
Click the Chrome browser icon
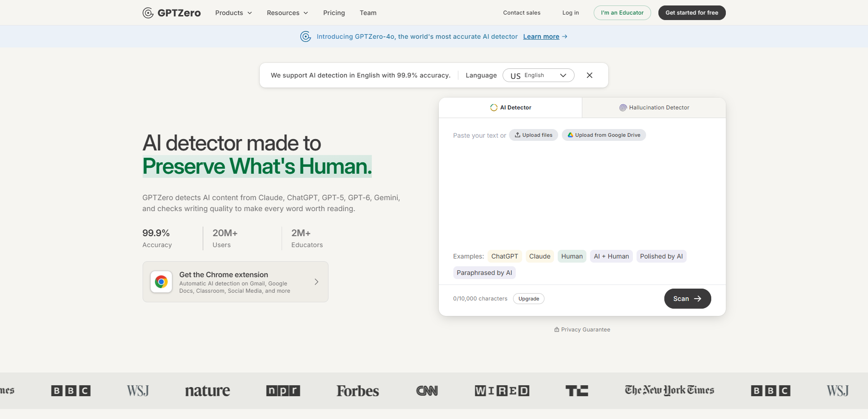click(161, 282)
